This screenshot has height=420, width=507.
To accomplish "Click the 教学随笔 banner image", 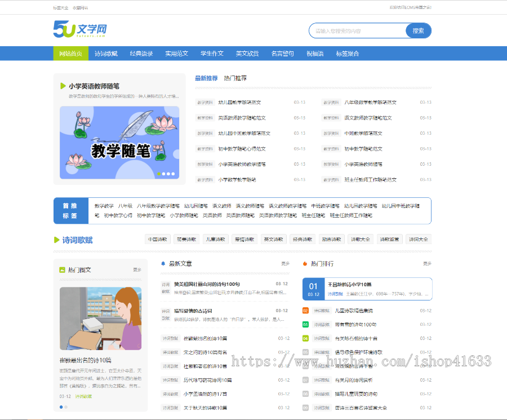I will pos(119,143).
